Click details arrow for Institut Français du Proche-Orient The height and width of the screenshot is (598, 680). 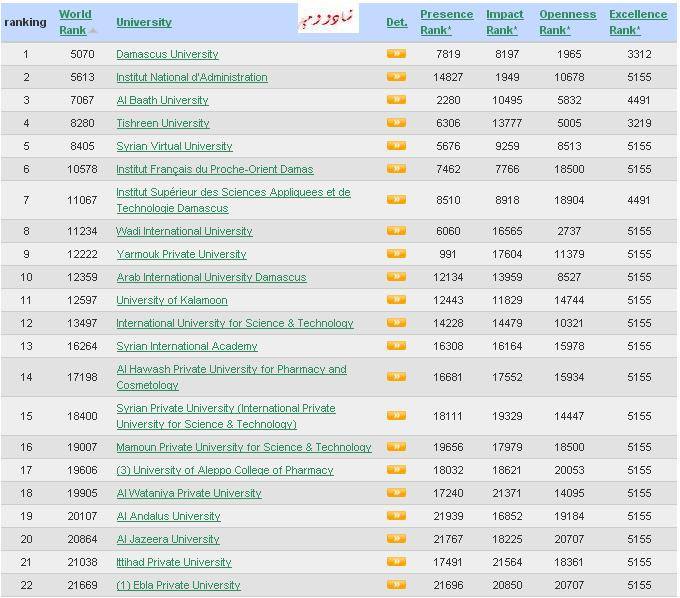pyautogui.click(x=396, y=169)
